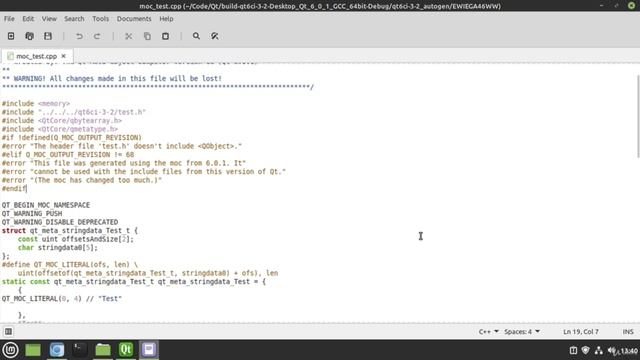Click line '#include <QtCore/qmetatype.h>'
This screenshot has width=640, height=360.
[x=60, y=129]
